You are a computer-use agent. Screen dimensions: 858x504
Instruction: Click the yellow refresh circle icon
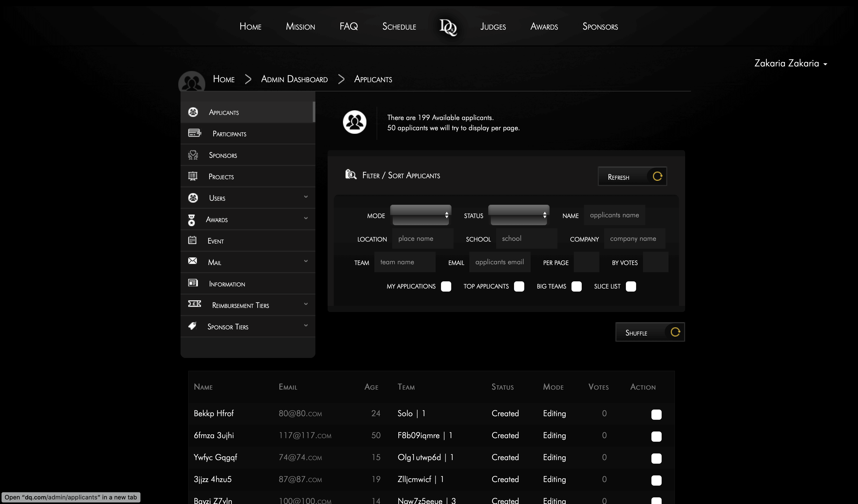click(657, 176)
